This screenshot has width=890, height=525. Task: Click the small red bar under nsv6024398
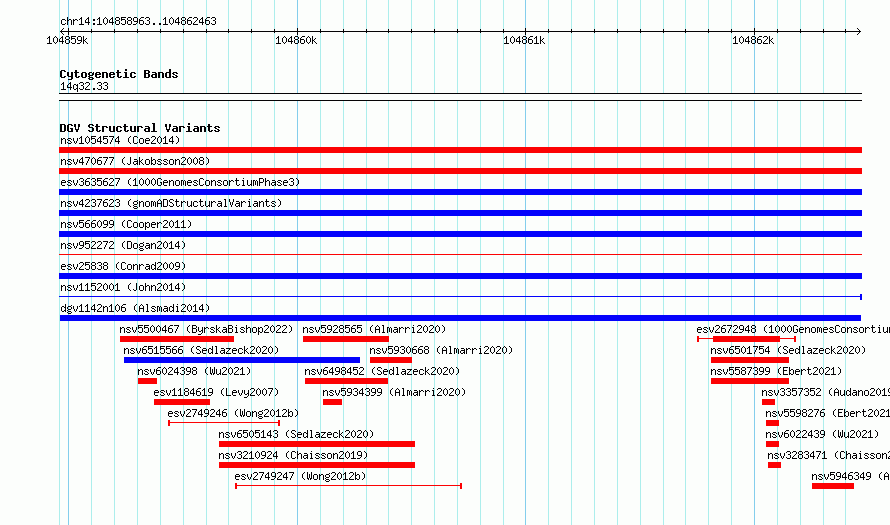click(x=147, y=381)
